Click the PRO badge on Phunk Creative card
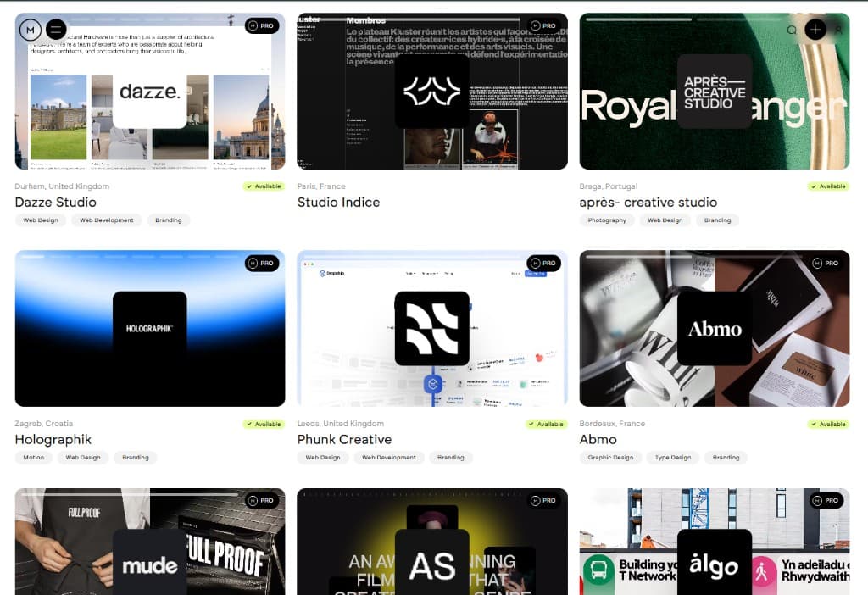The height and width of the screenshot is (595, 868). pos(543,264)
